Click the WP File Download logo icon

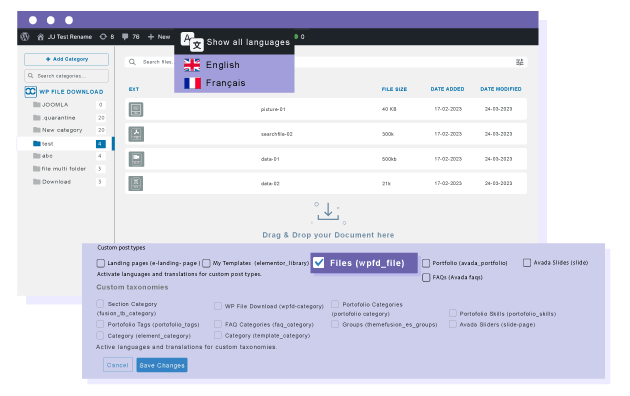click(31, 92)
